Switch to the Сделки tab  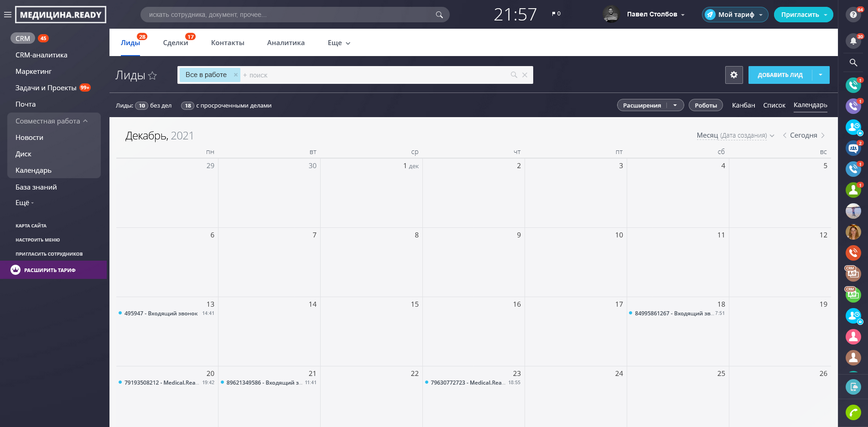coord(175,43)
